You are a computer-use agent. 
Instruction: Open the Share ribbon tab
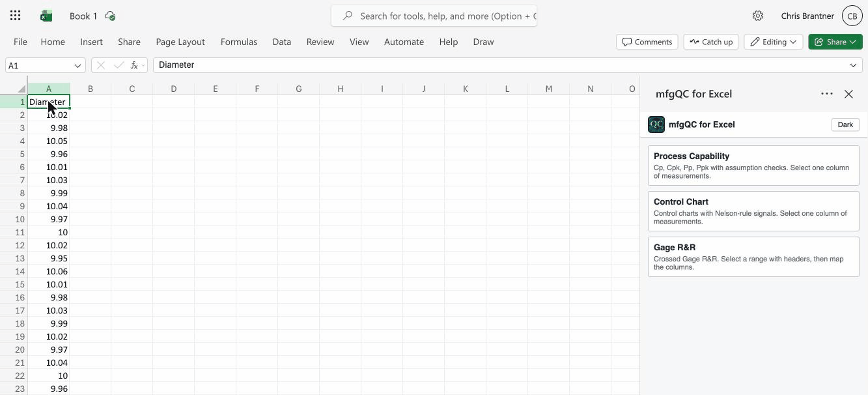[129, 42]
